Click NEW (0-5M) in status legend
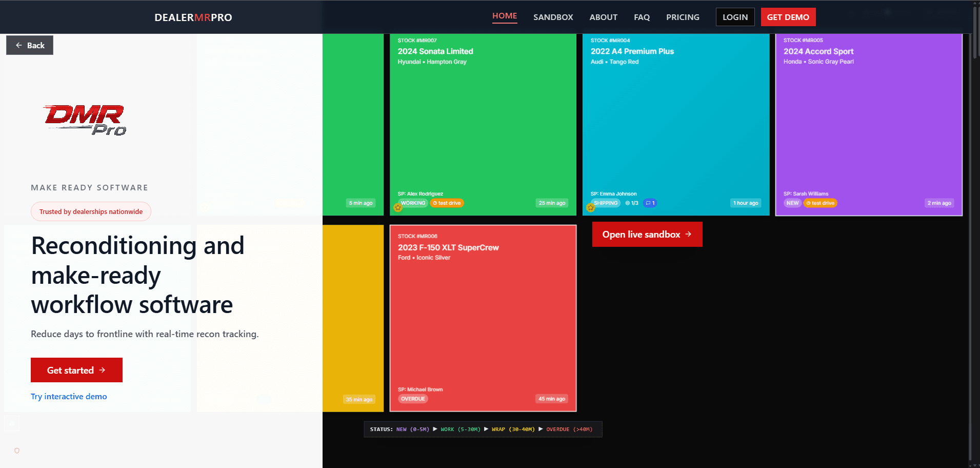The image size is (980, 468). pyautogui.click(x=412, y=430)
